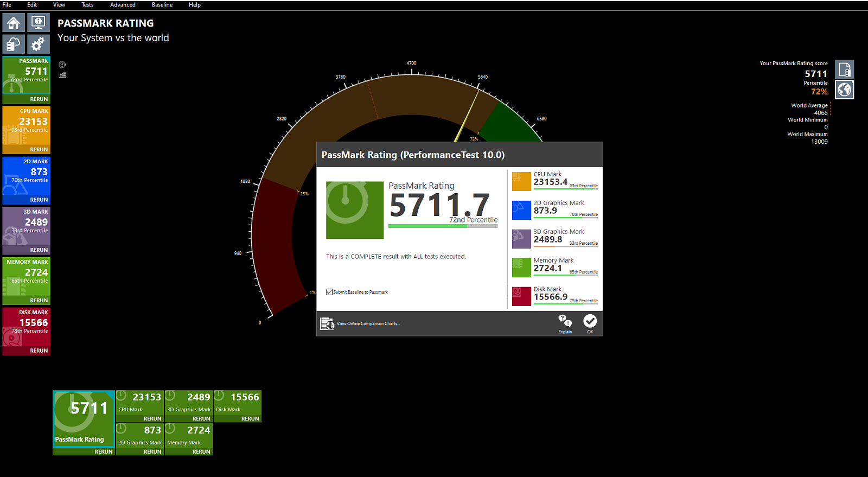Click RERUN under the bottom 2D Graphics Mark tile
The height and width of the screenshot is (477, 868).
(x=152, y=451)
